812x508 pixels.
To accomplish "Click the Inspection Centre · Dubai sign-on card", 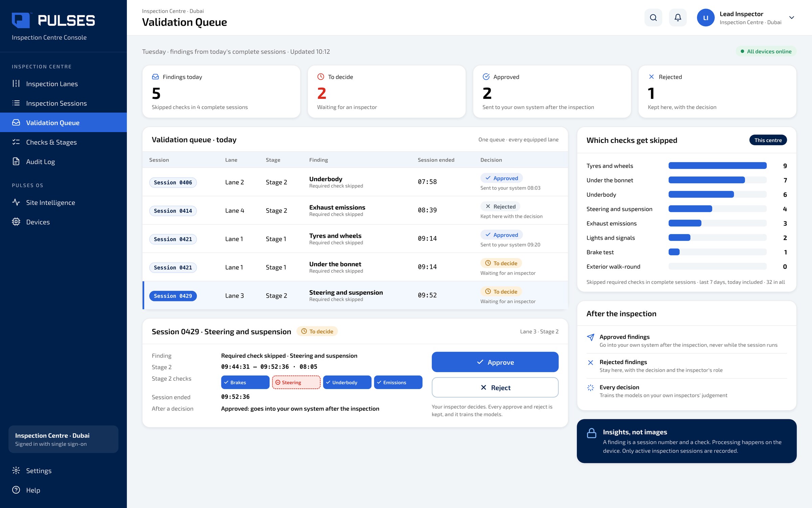I will tap(63, 439).
